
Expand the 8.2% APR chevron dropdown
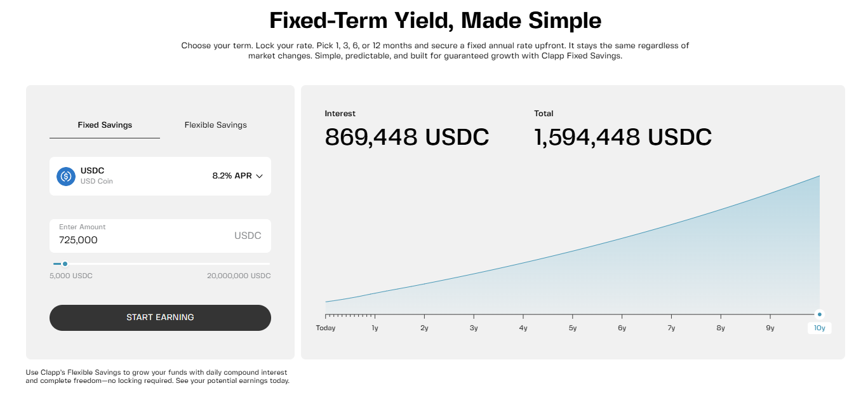pos(259,176)
